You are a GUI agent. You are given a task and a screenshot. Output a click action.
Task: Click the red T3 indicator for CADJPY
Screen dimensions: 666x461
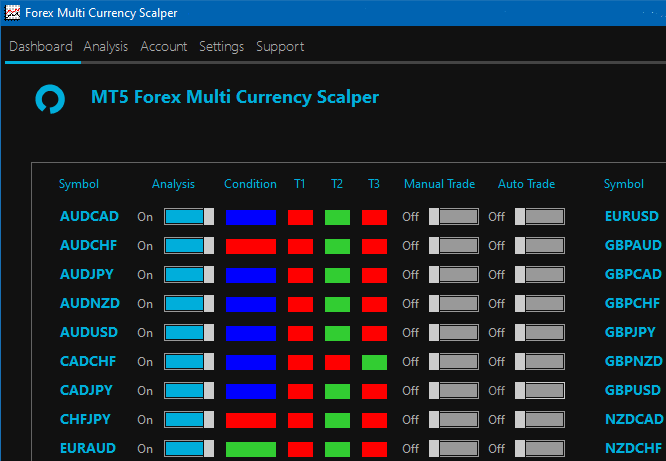coord(375,391)
